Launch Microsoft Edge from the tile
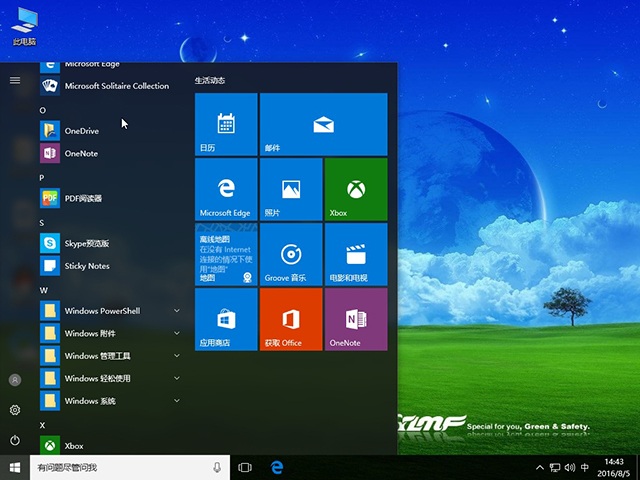This screenshot has height=480, width=640. pyautogui.click(x=226, y=189)
